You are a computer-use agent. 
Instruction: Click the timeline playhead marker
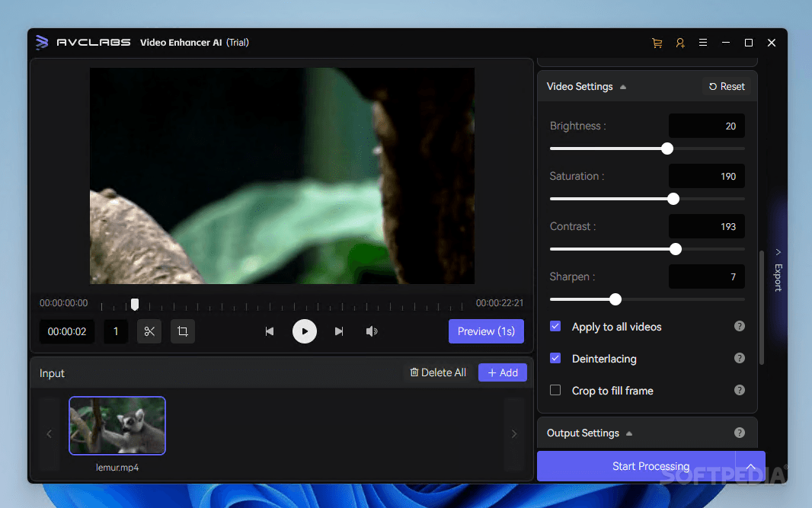(x=135, y=304)
